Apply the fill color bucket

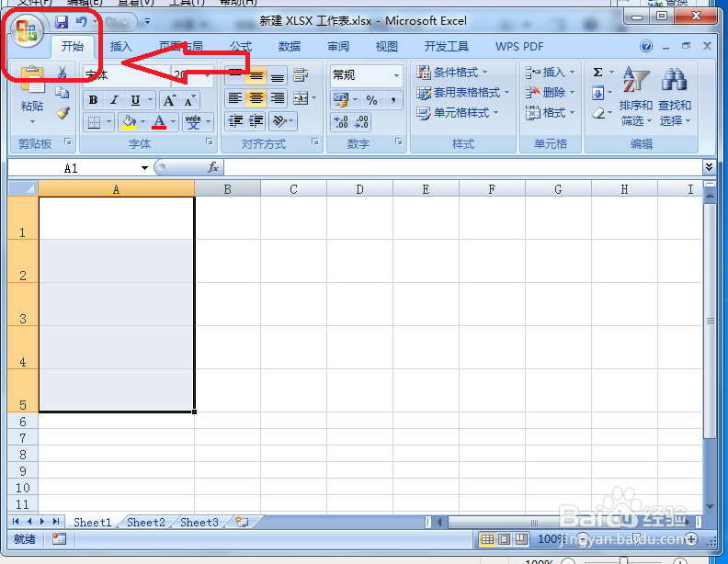click(129, 122)
